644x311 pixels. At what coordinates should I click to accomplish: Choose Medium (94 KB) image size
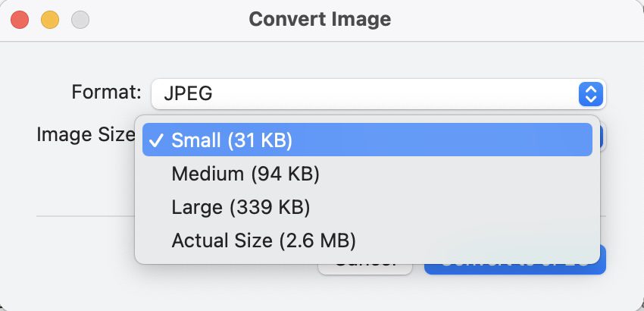(245, 174)
